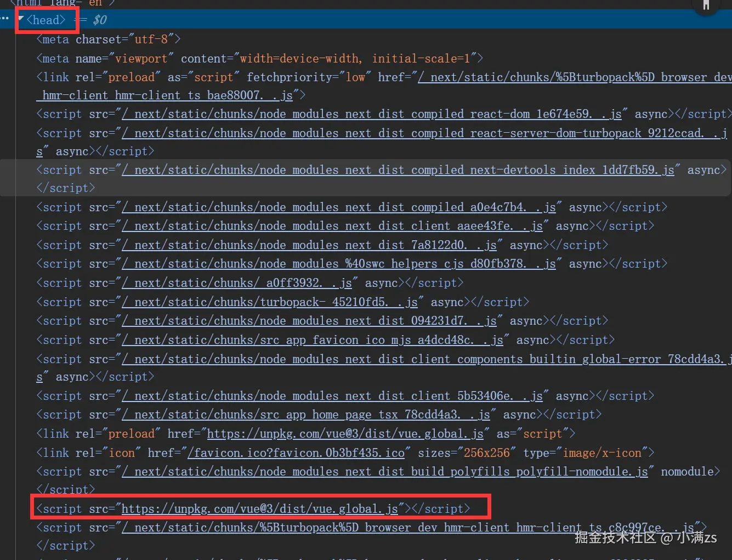Click the as="script" value on the vue preload link
Screen dimensions: 732x560
coord(543,434)
